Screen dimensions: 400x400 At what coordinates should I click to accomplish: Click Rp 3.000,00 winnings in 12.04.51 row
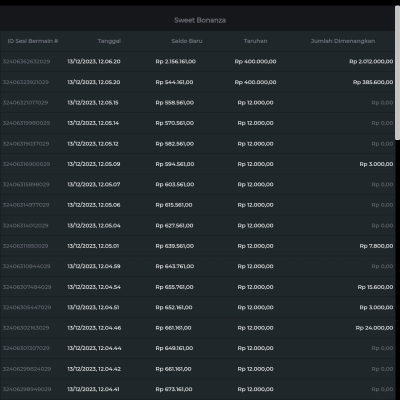376,308
